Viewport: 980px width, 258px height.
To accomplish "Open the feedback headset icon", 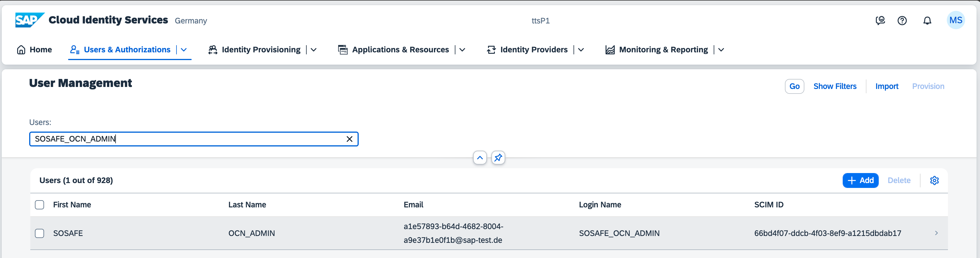I will click(880, 21).
